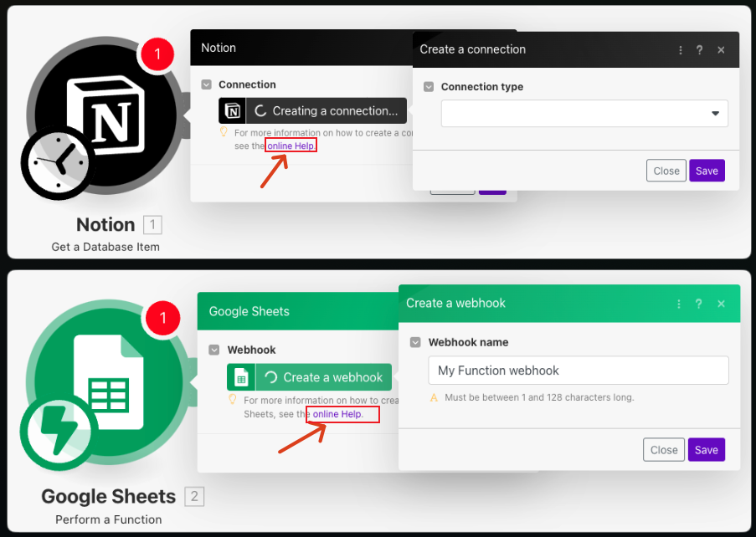
Task: Click the Sheets icon beside Create a webhook
Action: 241,377
